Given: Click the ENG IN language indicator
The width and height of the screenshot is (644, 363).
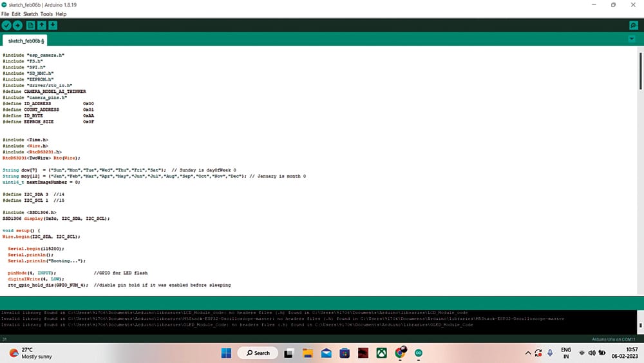Looking at the screenshot, I should 566,353.
